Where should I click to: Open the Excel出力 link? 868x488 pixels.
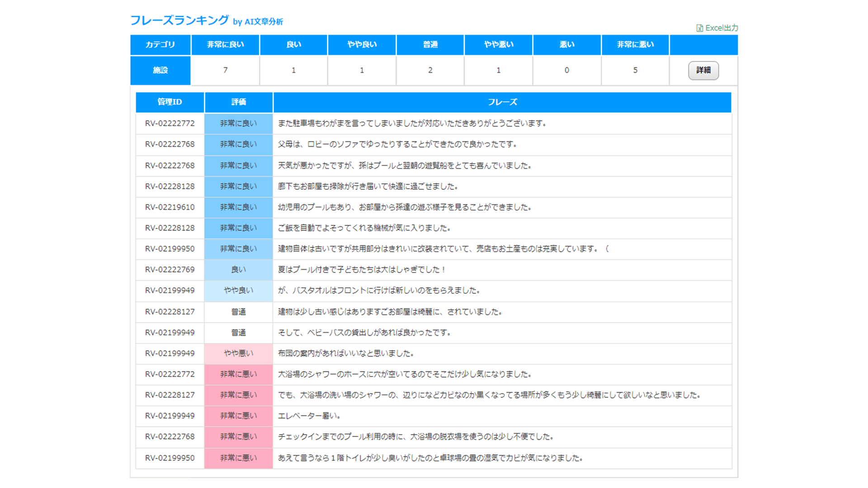coord(722,28)
